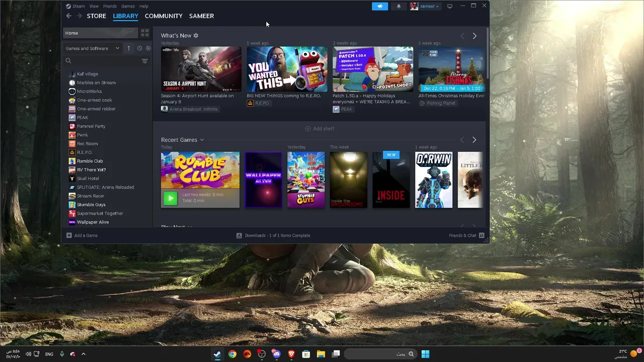
Task: Select R.E.P.O. in the library list
Action: pyautogui.click(x=85, y=152)
